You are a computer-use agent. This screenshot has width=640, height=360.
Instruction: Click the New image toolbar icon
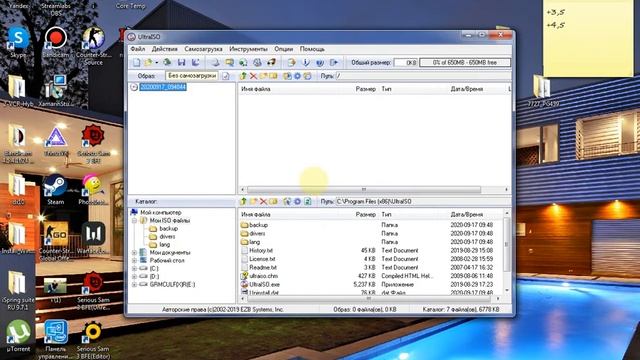tap(136, 62)
